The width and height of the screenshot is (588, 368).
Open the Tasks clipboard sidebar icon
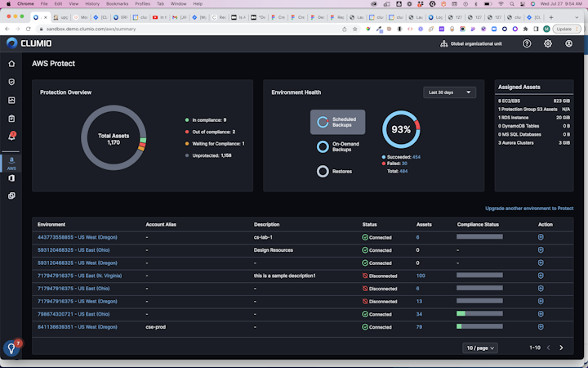[x=11, y=119]
